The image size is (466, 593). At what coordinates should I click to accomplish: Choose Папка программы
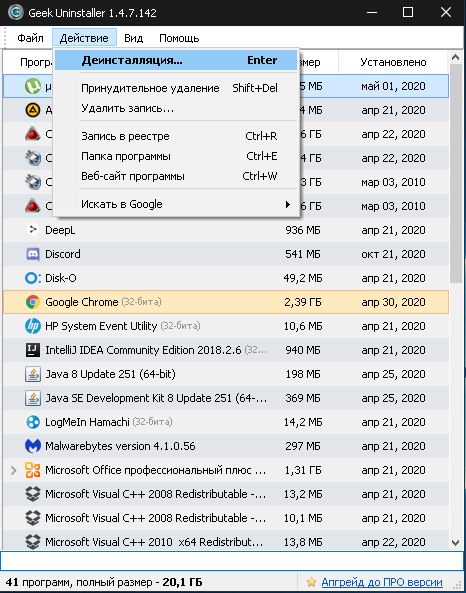176,156
